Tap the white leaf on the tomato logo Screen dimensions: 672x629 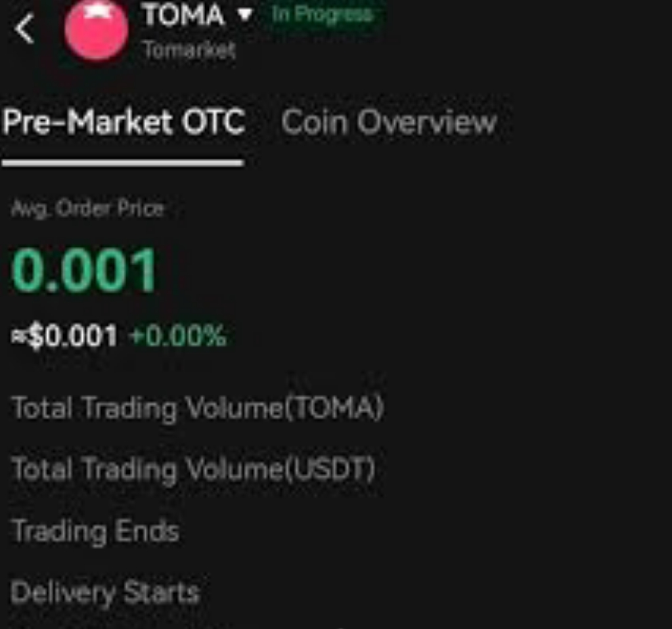(x=96, y=9)
